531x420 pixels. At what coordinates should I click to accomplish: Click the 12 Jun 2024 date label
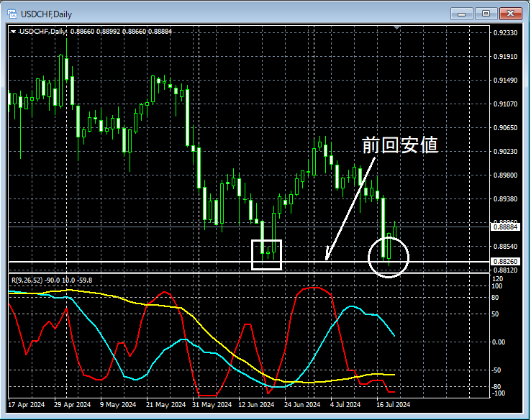(256, 404)
